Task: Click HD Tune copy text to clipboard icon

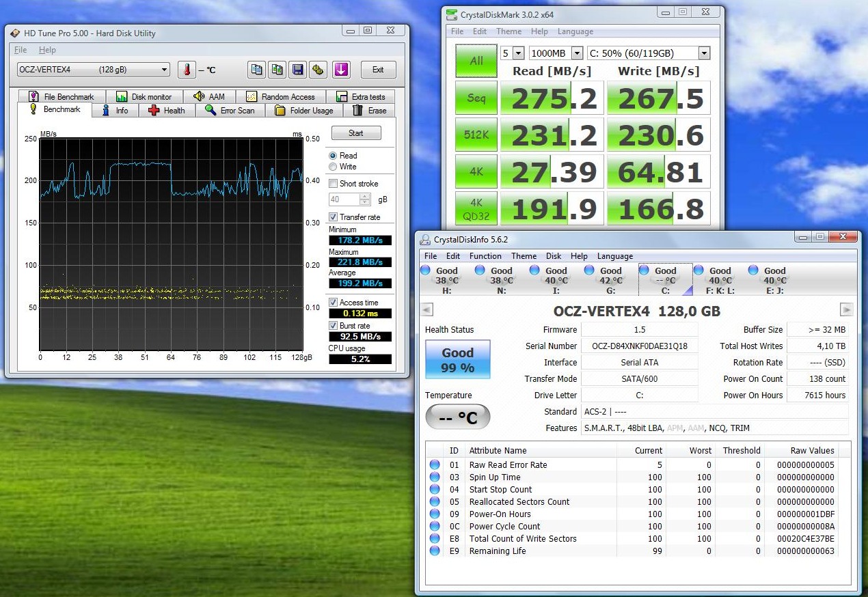Action: (x=257, y=69)
